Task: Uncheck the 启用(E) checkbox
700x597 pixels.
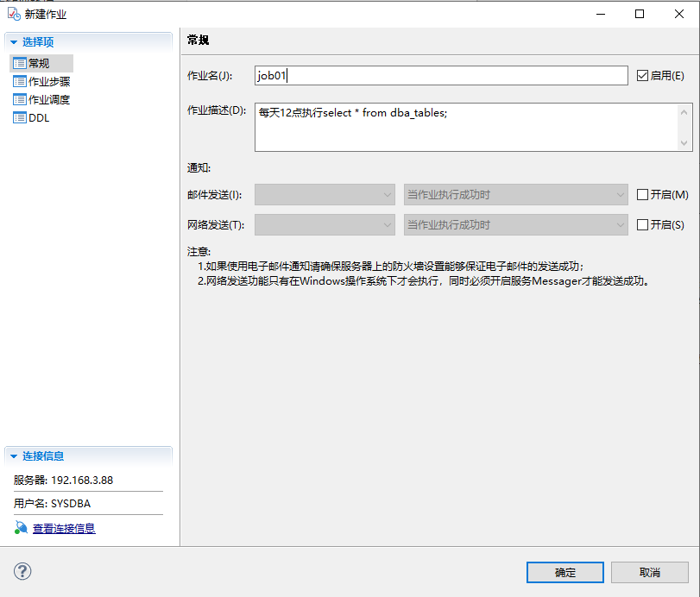Action: 642,75
